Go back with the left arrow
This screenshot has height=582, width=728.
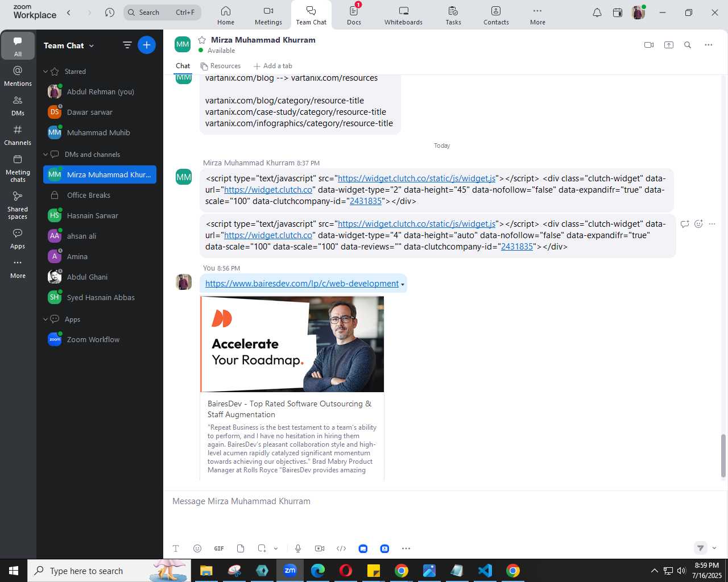(x=69, y=13)
